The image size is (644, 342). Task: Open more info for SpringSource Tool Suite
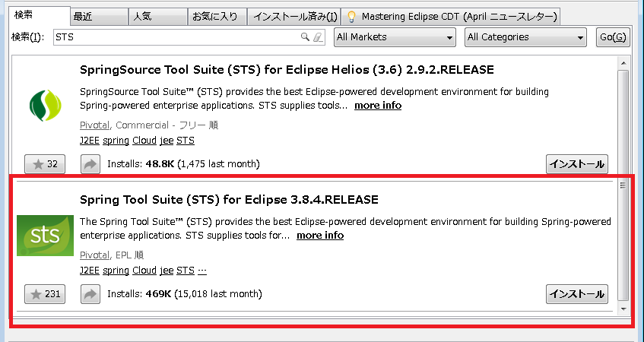click(x=378, y=106)
